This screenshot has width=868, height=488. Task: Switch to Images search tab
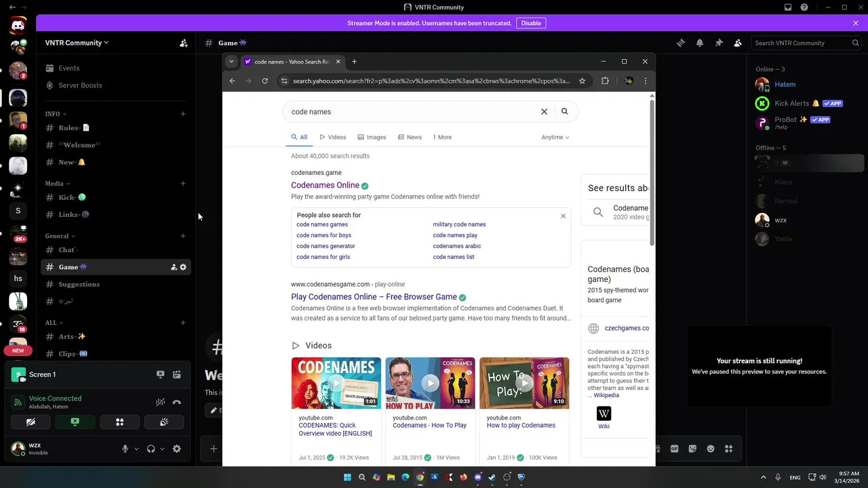372,137
